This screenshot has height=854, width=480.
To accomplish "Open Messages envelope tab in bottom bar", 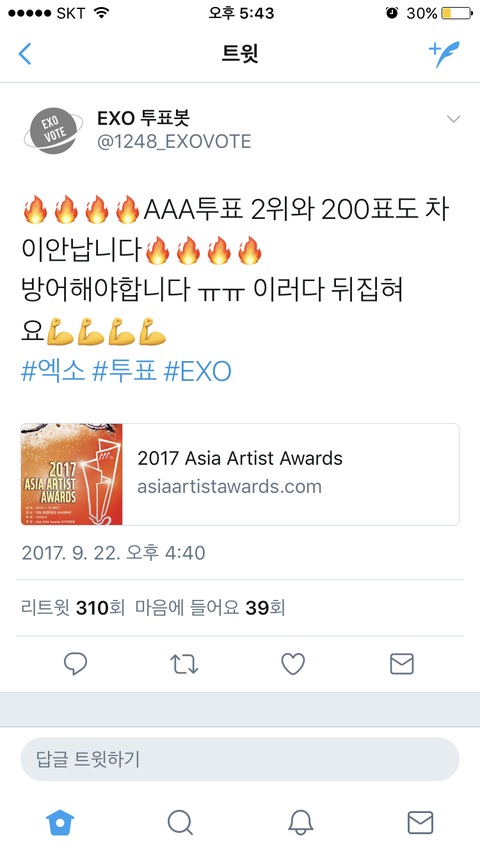I will pos(421,822).
